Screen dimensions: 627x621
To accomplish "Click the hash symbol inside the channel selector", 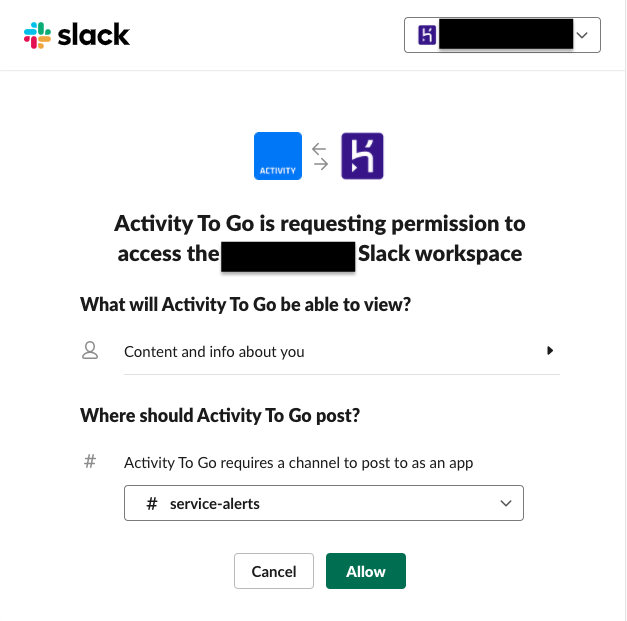I will click(x=152, y=504).
